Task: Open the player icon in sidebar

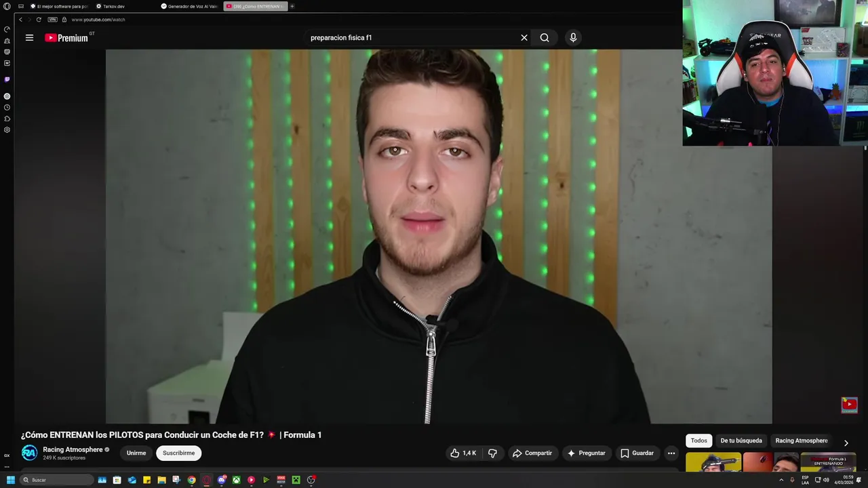Action: (7, 96)
